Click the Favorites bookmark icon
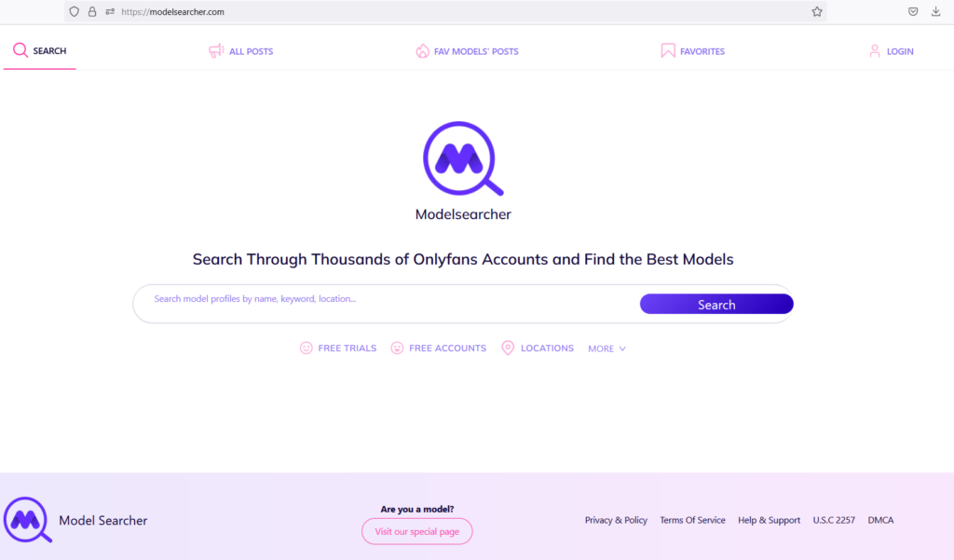Image resolution: width=954 pixels, height=560 pixels. [668, 50]
